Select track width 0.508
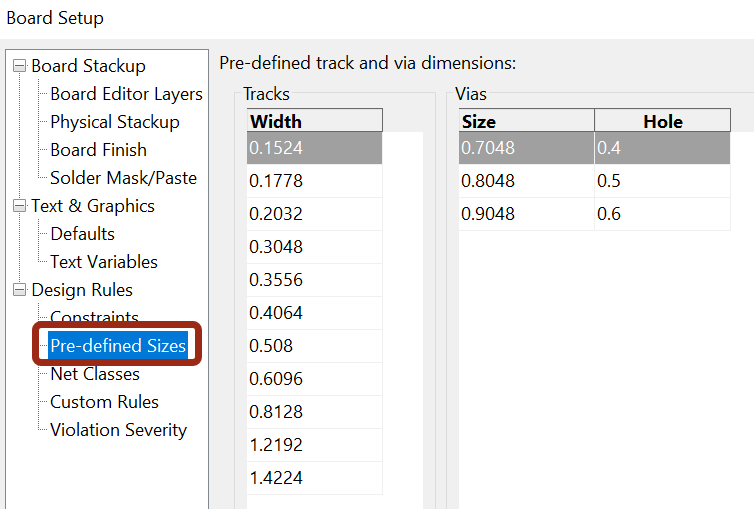This screenshot has height=509, width=754. (314, 346)
